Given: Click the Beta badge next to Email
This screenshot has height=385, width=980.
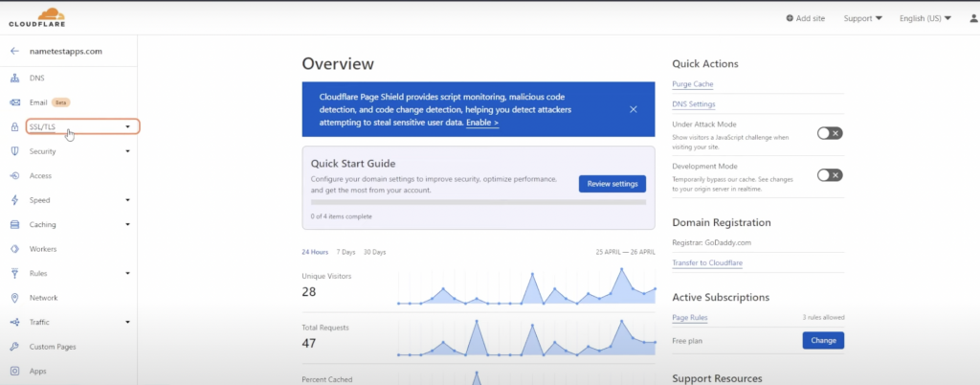Looking at the screenshot, I should coord(60,102).
